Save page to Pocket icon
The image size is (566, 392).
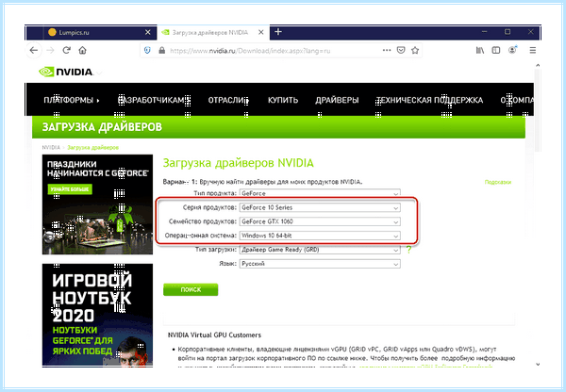(401, 50)
